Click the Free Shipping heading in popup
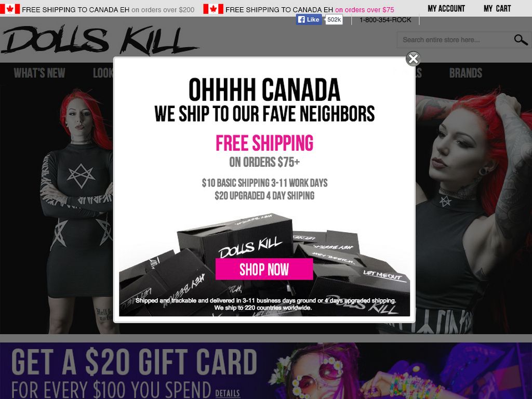The height and width of the screenshot is (399, 532). click(264, 143)
